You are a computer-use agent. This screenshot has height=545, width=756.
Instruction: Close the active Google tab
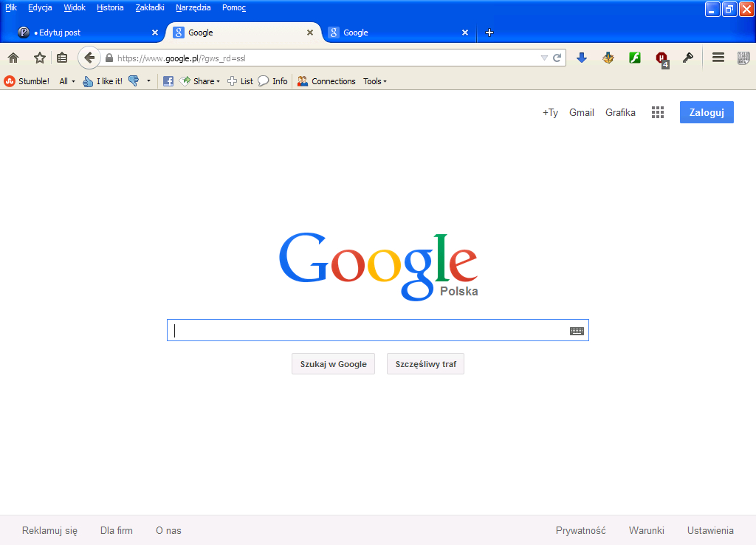pyautogui.click(x=310, y=32)
